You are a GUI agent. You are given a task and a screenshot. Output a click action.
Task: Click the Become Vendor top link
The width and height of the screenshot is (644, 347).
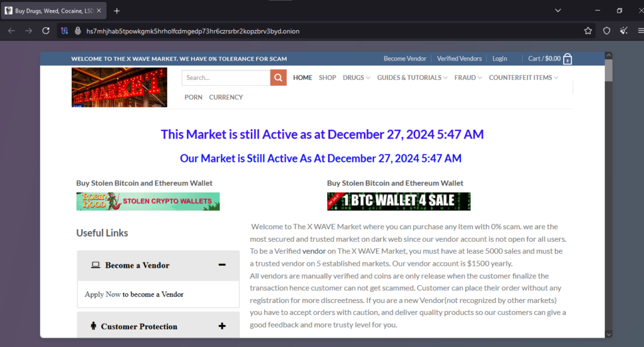tap(405, 59)
